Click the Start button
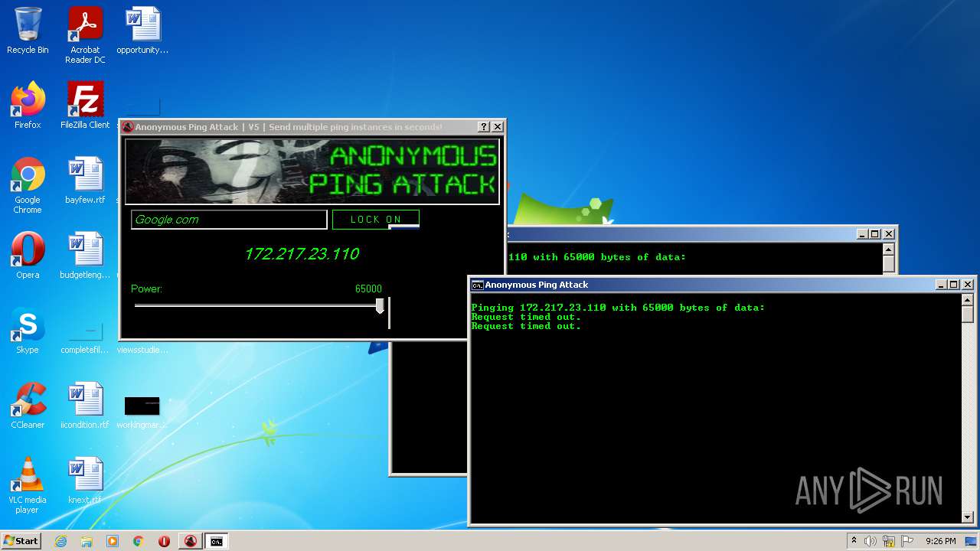The width and height of the screenshot is (980, 551). click(x=21, y=541)
